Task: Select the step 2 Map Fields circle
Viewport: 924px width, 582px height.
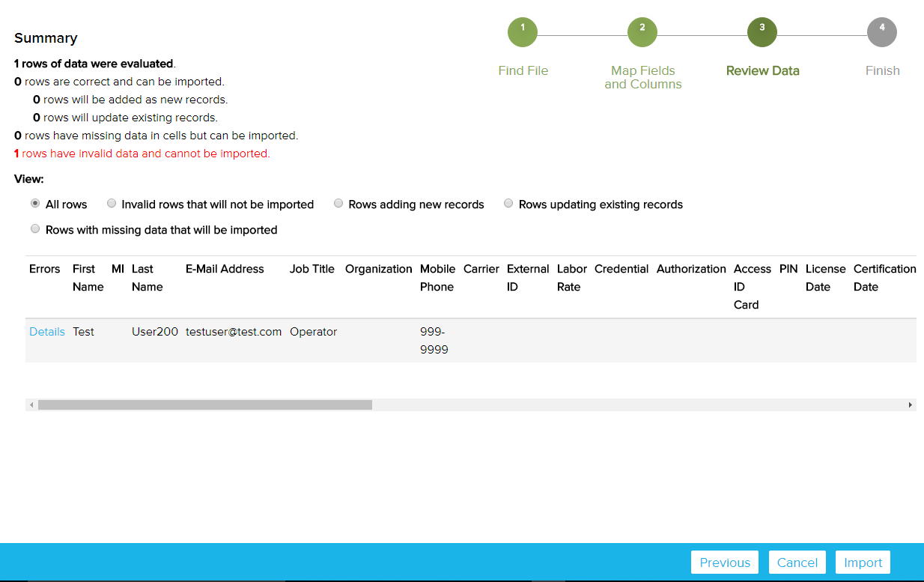Action: [642, 32]
